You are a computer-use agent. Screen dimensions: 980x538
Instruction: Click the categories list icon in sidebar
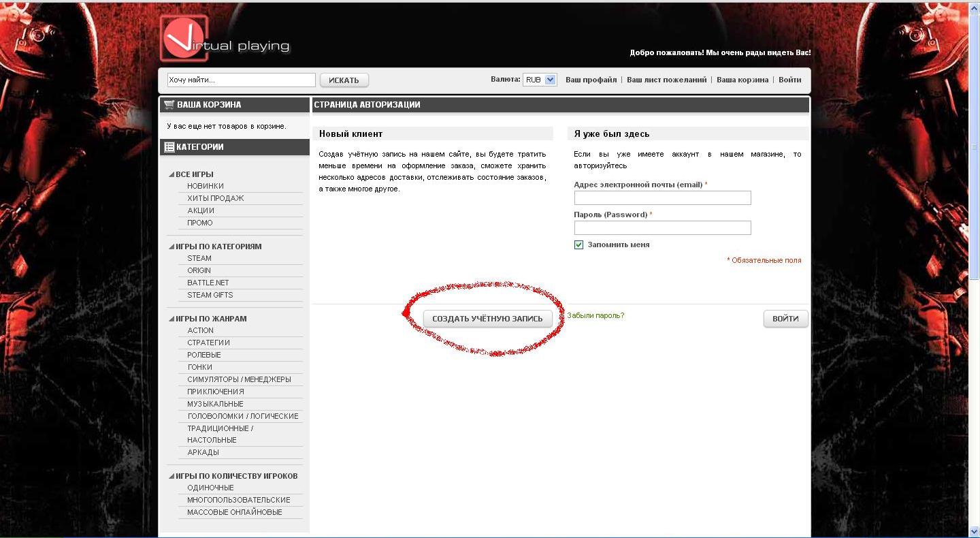tap(169, 147)
